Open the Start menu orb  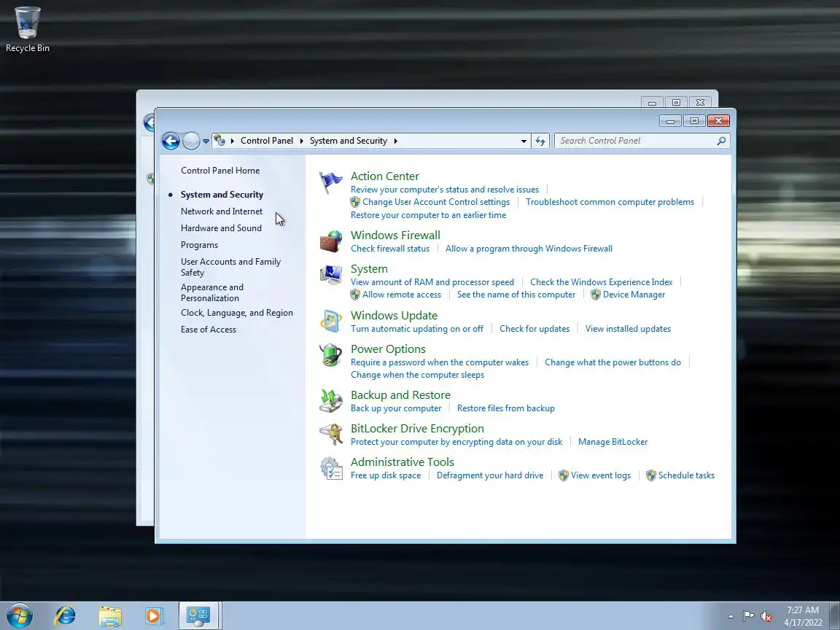click(20, 616)
